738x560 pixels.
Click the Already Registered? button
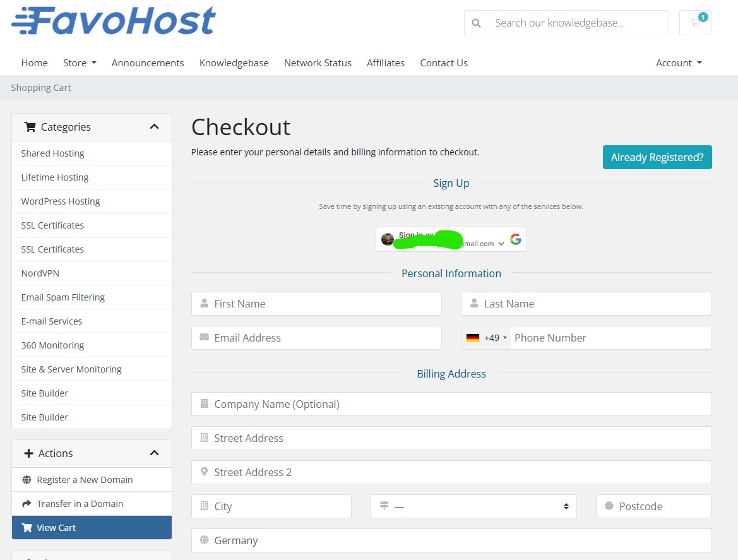[x=657, y=157]
